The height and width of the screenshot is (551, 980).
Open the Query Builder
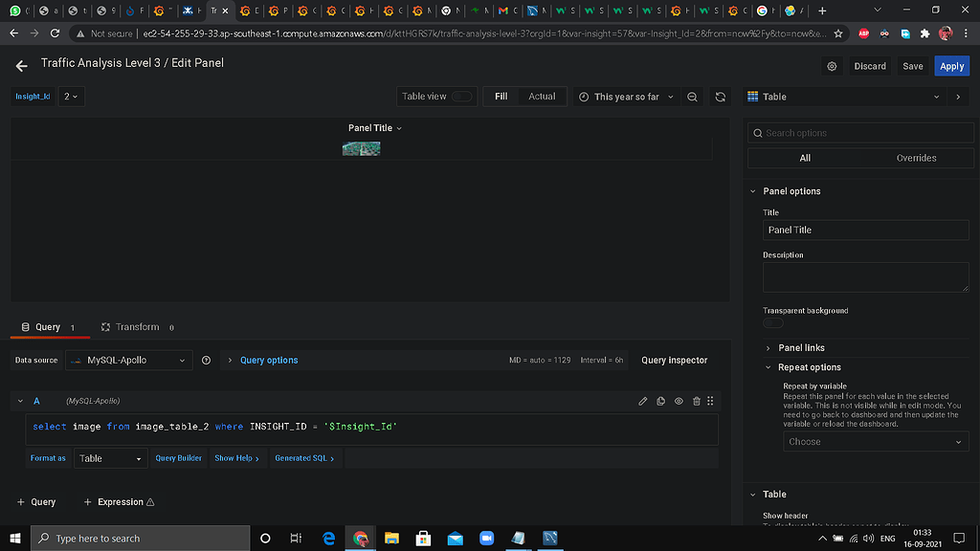[x=178, y=458]
